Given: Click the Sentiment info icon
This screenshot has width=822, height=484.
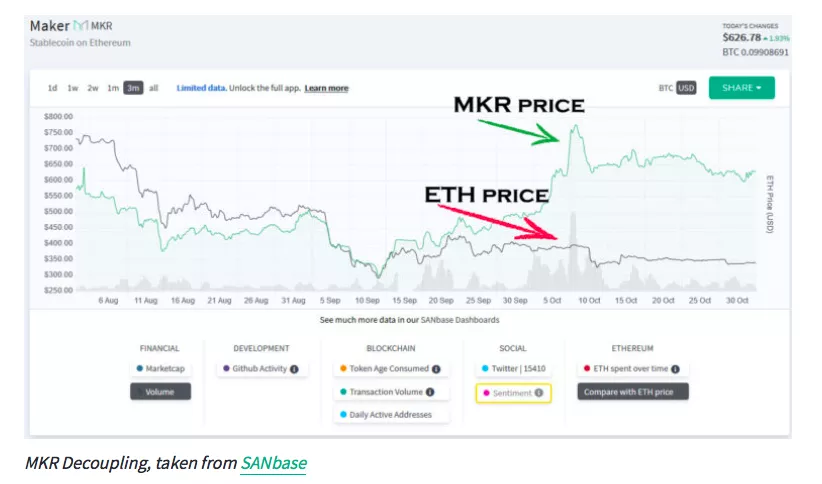Looking at the screenshot, I should pos(539,393).
